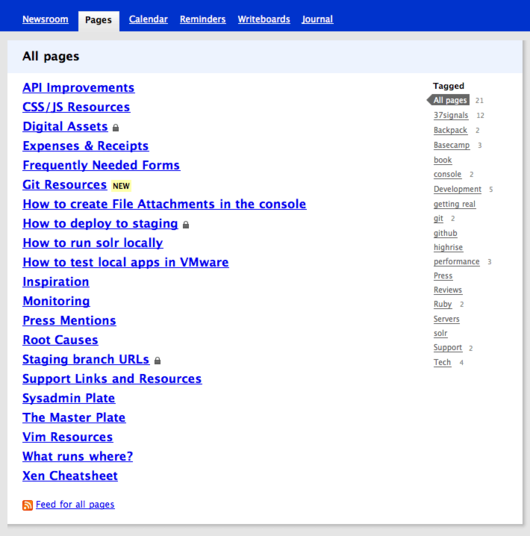Image resolution: width=530 pixels, height=536 pixels.
Task: Open the Vim Resources page
Action: [68, 437]
